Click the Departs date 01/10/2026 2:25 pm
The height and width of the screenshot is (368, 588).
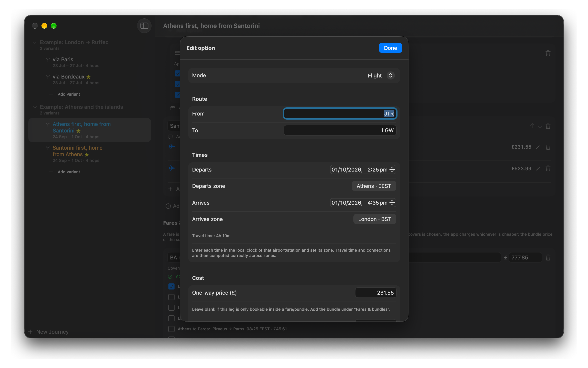point(359,170)
